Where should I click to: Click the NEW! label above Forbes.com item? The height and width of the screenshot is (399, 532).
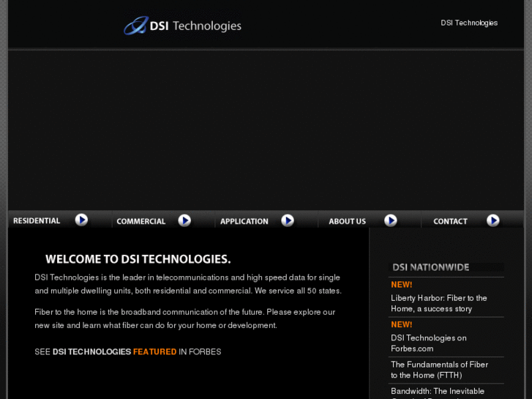click(x=401, y=324)
